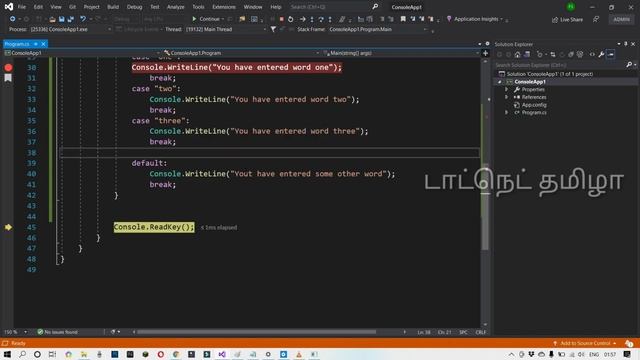Click the ADMIN button
640x360 pixels.
coord(621,19)
